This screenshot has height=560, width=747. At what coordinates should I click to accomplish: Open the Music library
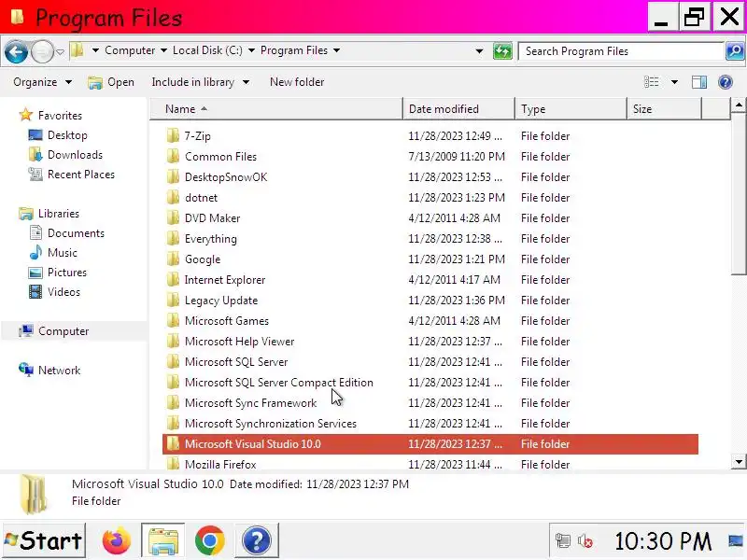tap(53, 252)
